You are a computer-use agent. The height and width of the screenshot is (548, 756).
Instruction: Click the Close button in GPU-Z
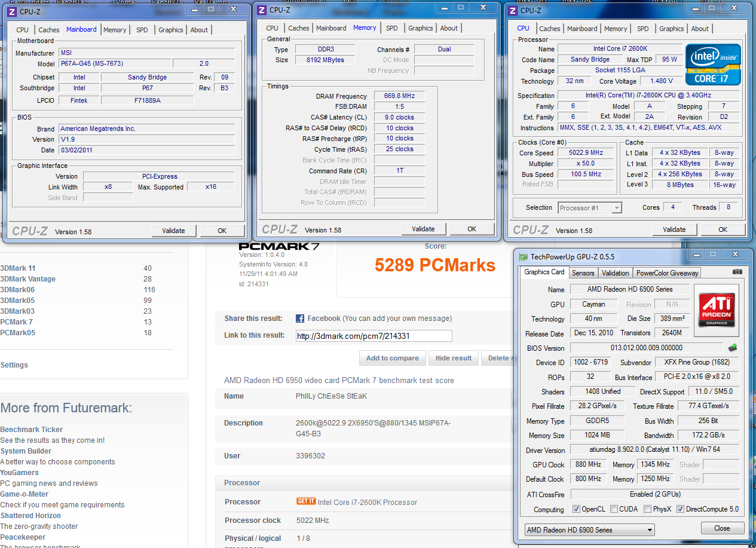pos(722,528)
